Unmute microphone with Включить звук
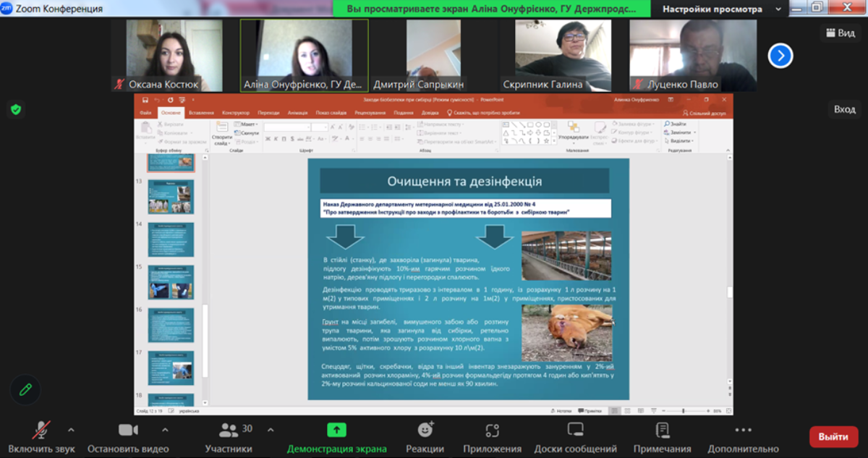The height and width of the screenshot is (458, 868). [41, 431]
